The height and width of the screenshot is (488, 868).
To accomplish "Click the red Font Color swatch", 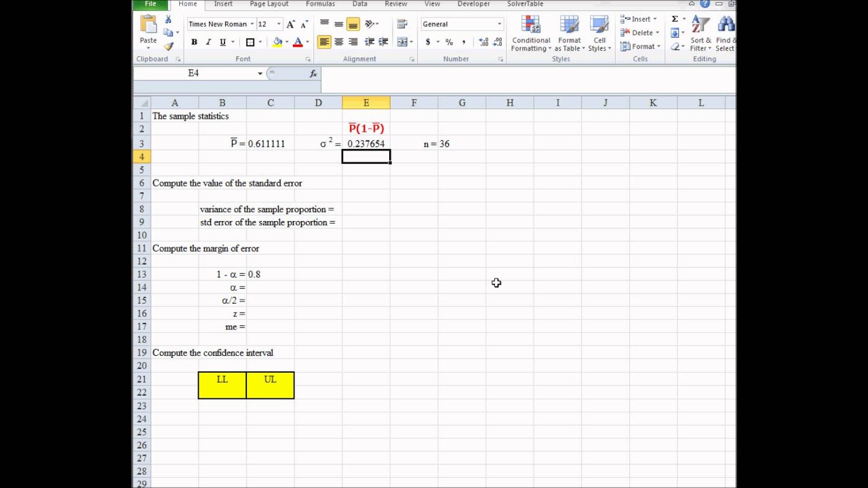I will 298,42.
